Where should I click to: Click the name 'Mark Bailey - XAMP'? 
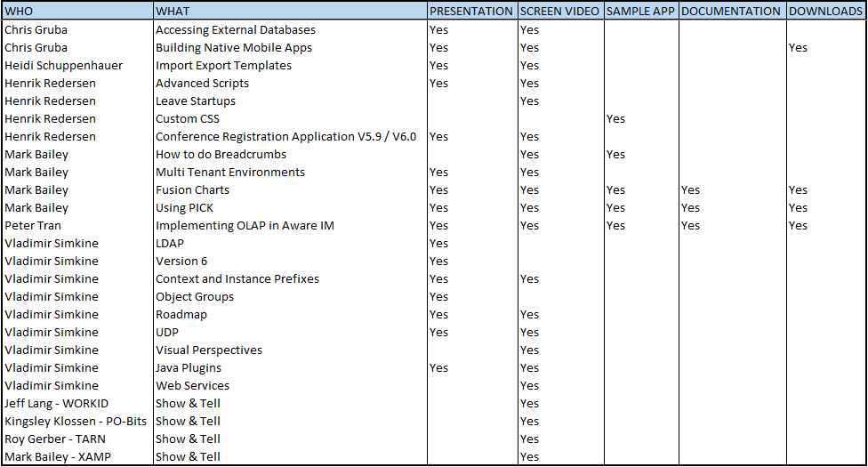pos(58,456)
